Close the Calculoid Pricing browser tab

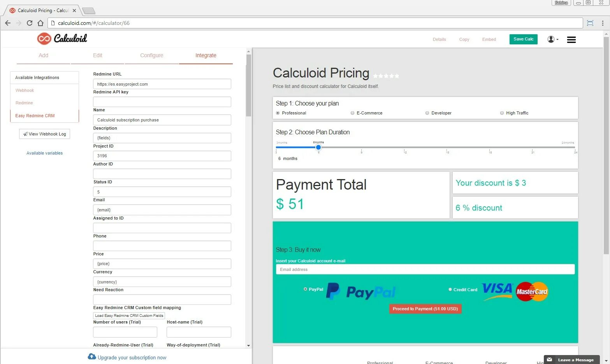74,11
